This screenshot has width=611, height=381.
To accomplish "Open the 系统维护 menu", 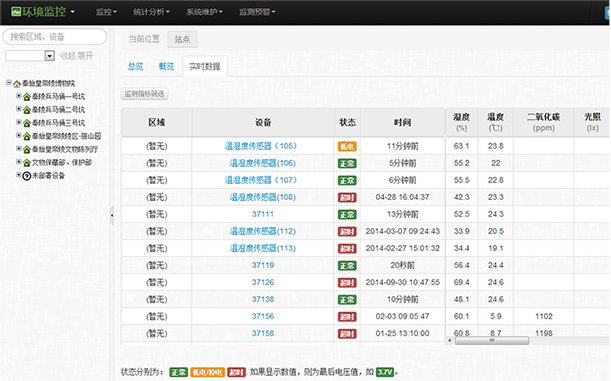I will click(x=204, y=12).
